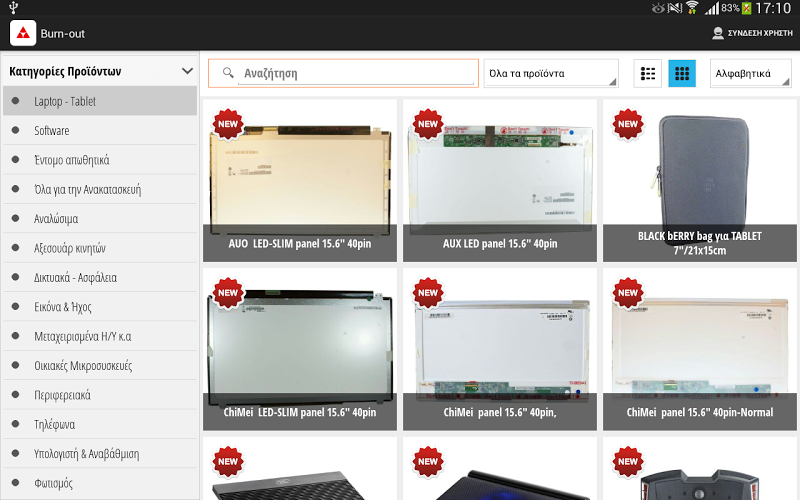Viewport: 800px width, 500px height.
Task: Tap the 17:10 clock in status bar
Action: (773, 8)
